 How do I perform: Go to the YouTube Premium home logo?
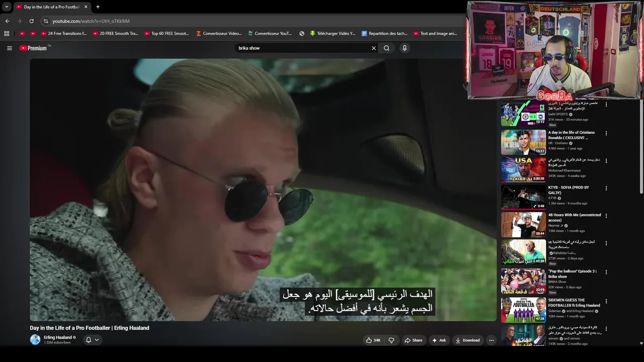tap(33, 48)
